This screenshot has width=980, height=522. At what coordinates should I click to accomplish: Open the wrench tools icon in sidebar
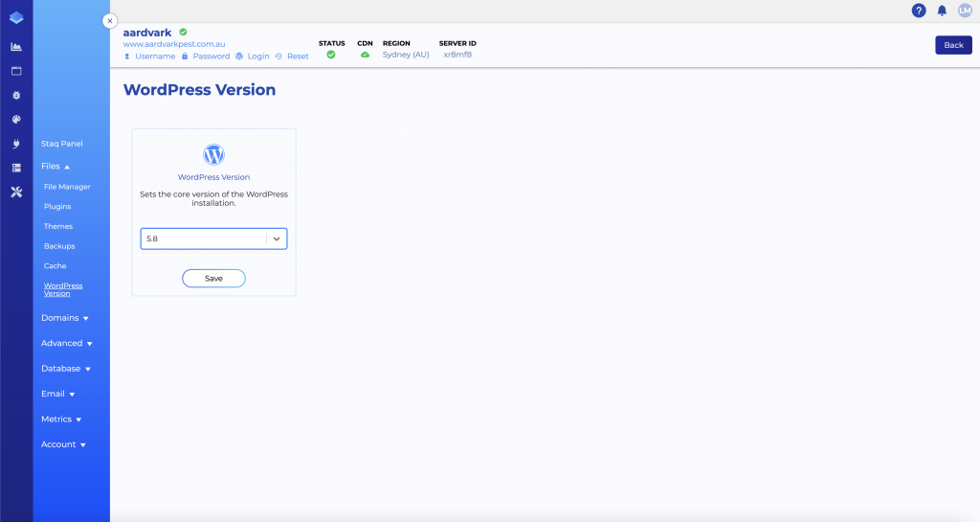coord(16,192)
